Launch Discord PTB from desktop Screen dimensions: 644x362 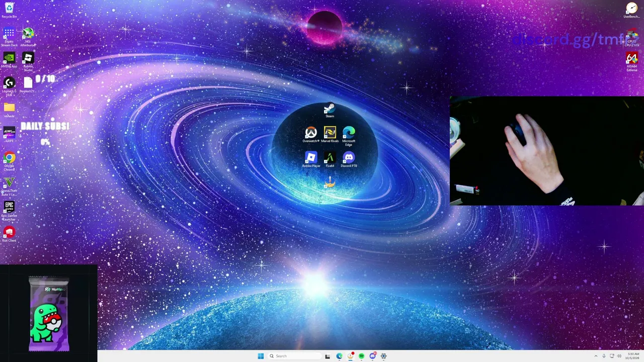pos(349,160)
